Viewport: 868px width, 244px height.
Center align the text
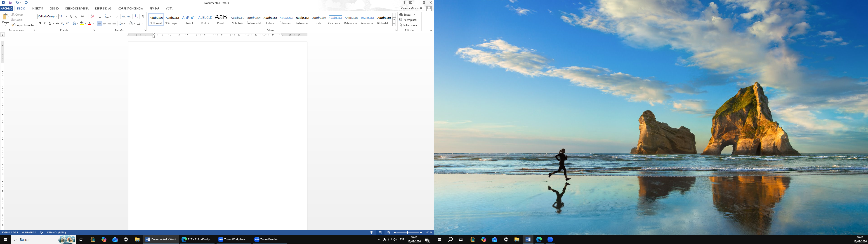(x=104, y=23)
